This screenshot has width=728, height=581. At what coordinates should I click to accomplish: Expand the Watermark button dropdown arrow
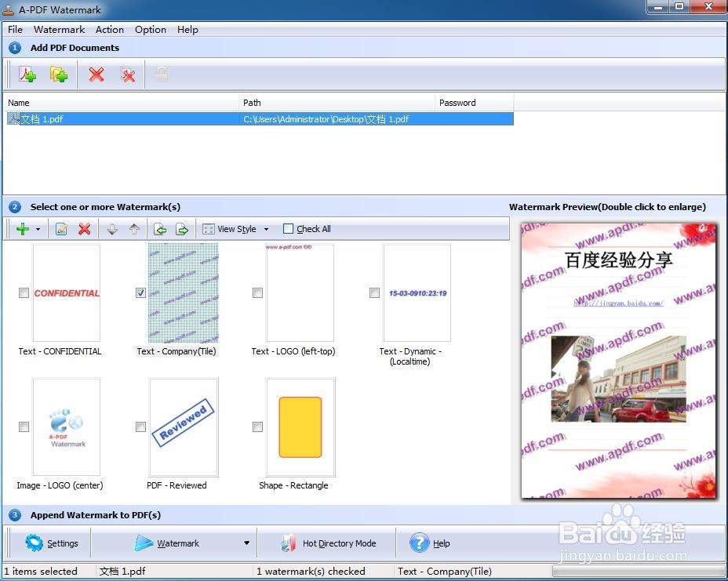[246, 543]
